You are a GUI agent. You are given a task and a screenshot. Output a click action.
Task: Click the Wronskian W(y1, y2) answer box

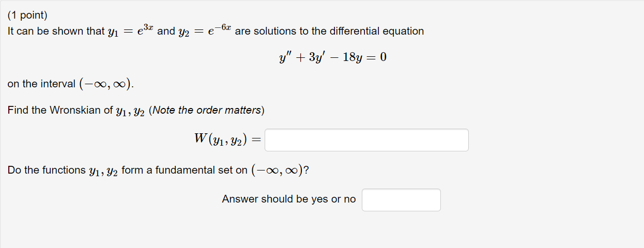point(366,140)
